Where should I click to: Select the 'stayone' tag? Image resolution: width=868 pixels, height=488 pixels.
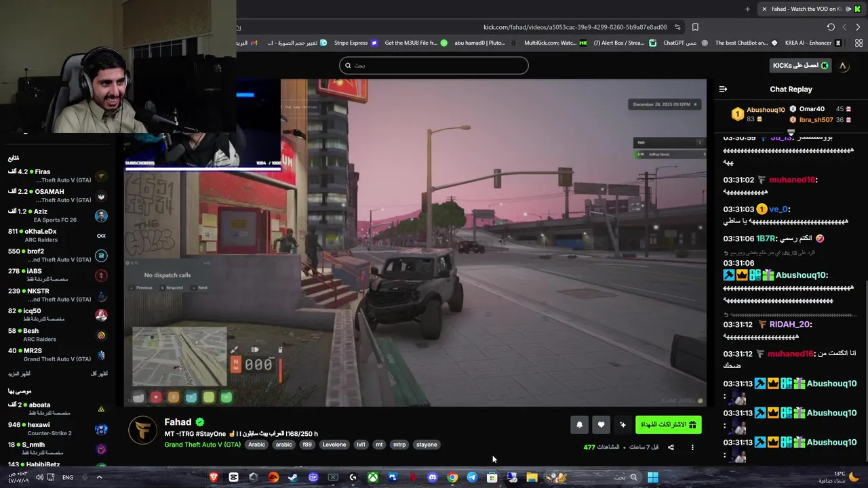tap(427, 445)
